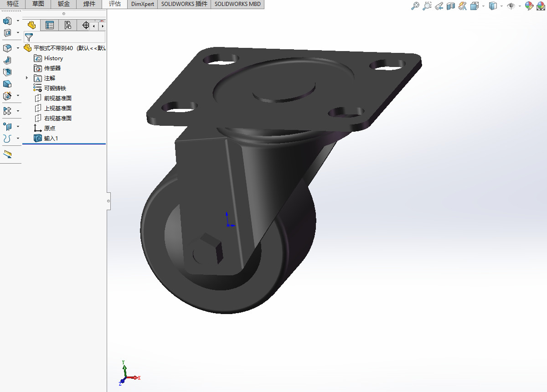Expand the Extruded Cut dropdown arrow
Screen dimensions: 547x392
18,33
